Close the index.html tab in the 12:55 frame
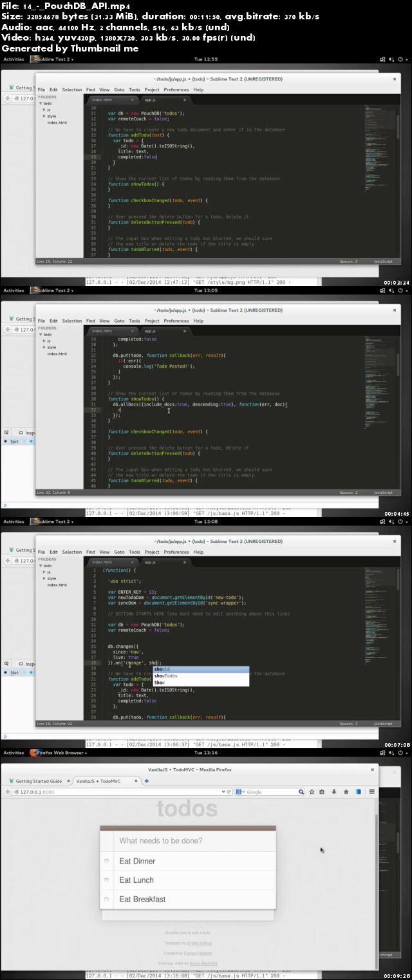Screen dimensions: 412x980 click(x=133, y=100)
